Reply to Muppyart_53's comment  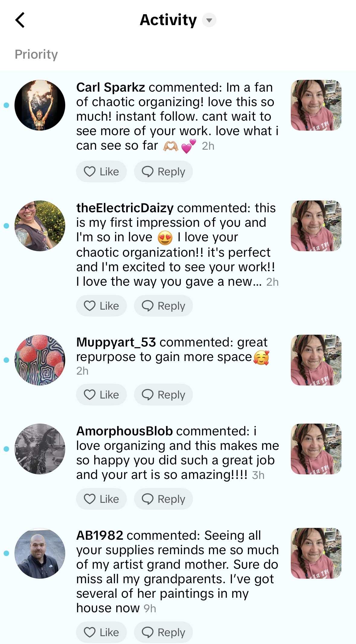click(163, 395)
